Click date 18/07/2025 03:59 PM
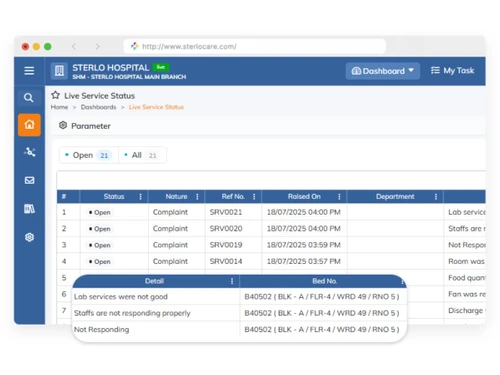Image resolution: width=500 pixels, height=375 pixels. click(x=303, y=245)
